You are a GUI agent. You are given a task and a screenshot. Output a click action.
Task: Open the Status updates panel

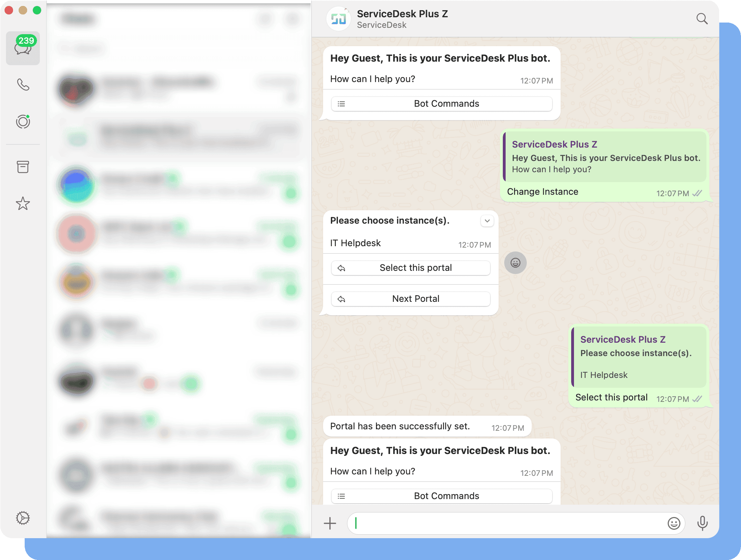(x=23, y=122)
